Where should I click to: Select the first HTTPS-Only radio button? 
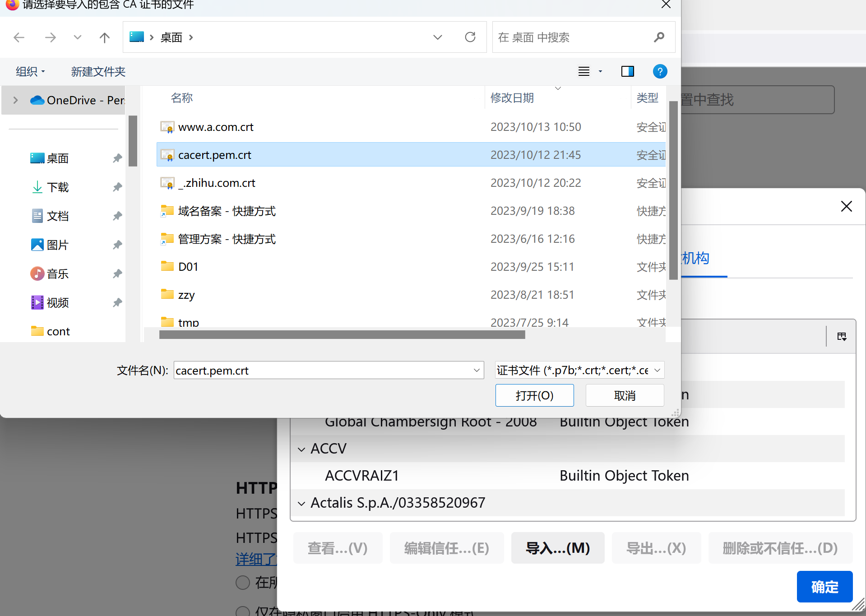pos(243,583)
